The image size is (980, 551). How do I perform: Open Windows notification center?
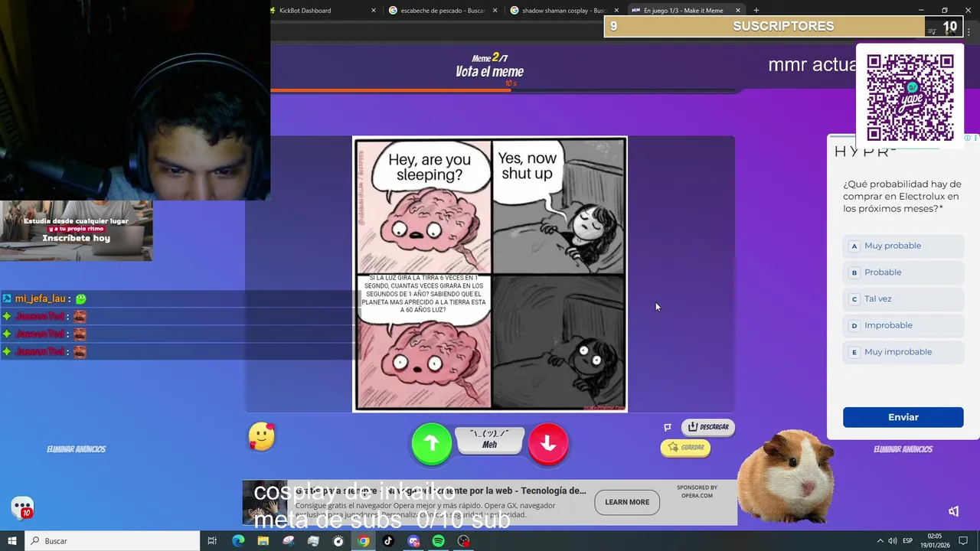[964, 541]
